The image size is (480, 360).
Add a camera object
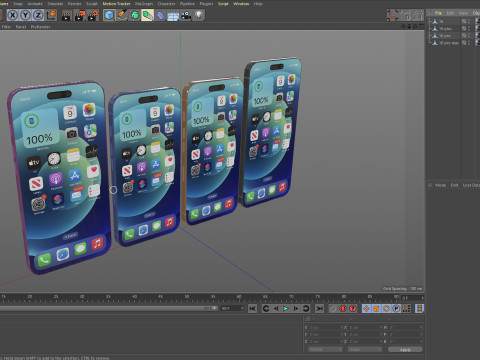click(x=186, y=16)
